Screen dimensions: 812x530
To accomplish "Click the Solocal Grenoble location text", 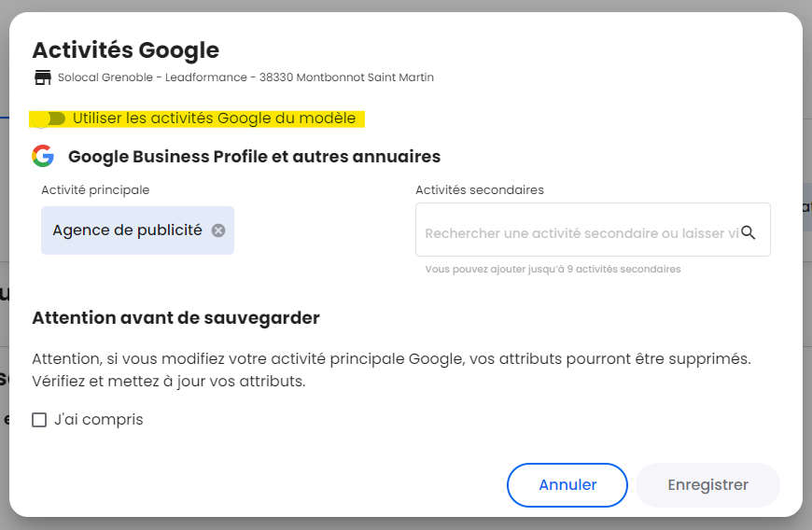I will pyautogui.click(x=245, y=77).
